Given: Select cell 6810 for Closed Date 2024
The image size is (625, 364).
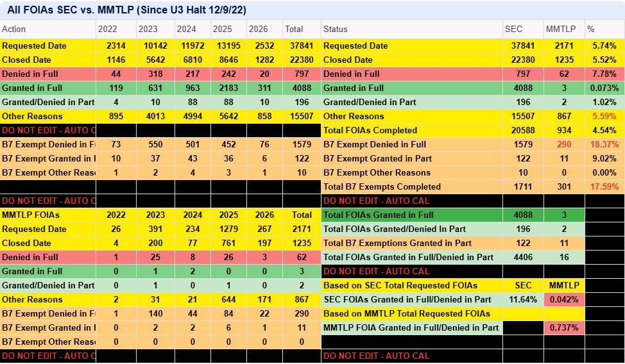Looking at the screenshot, I should pyautogui.click(x=193, y=60).
